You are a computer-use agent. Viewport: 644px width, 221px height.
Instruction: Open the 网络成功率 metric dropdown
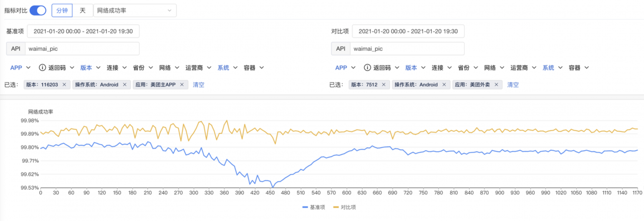point(134,11)
